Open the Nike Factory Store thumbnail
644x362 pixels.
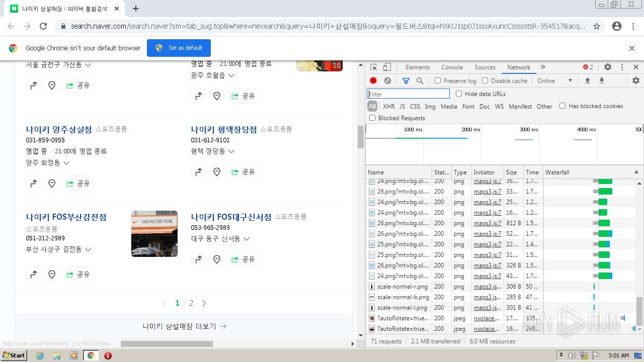tap(154, 234)
